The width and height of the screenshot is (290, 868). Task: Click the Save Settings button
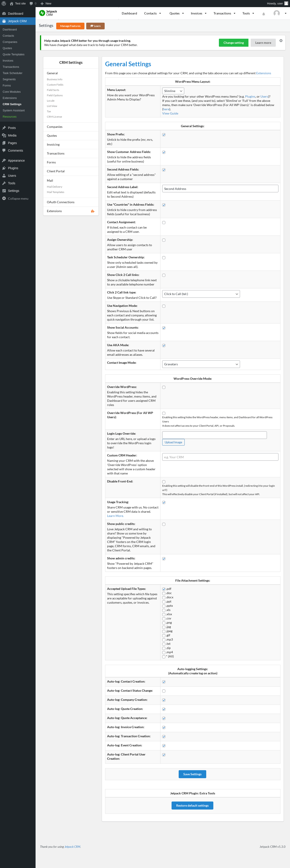coord(192,774)
